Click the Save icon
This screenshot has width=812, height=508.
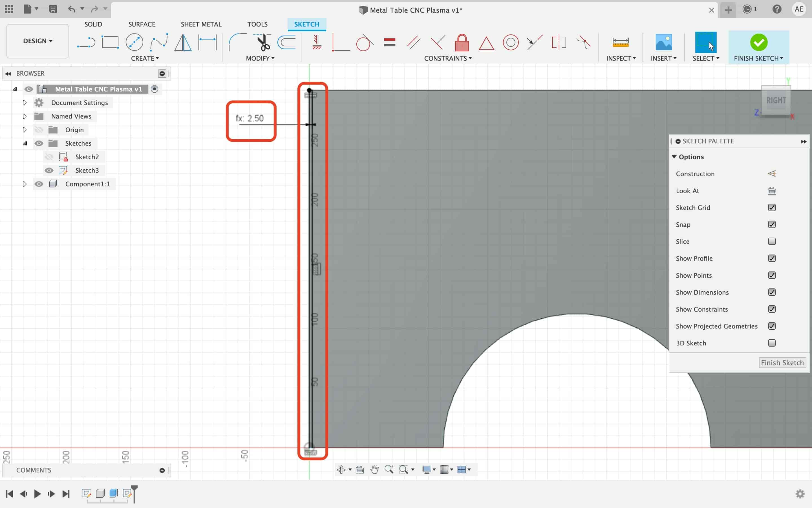pyautogui.click(x=53, y=9)
